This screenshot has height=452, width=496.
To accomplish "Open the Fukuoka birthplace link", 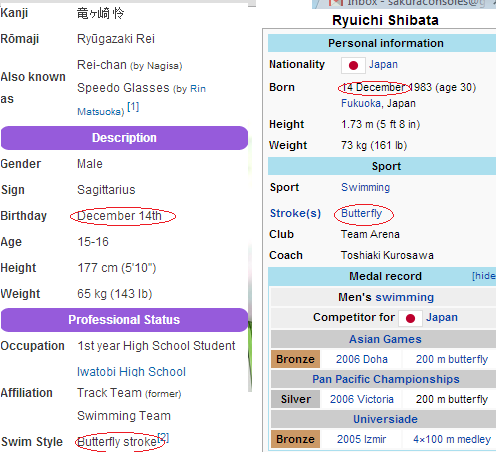I will [x=361, y=103].
